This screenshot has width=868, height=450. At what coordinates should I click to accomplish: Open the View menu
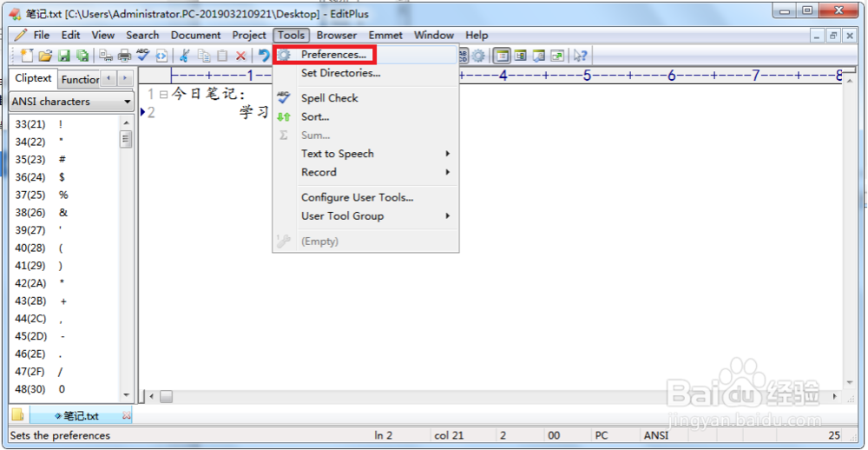[x=103, y=35]
